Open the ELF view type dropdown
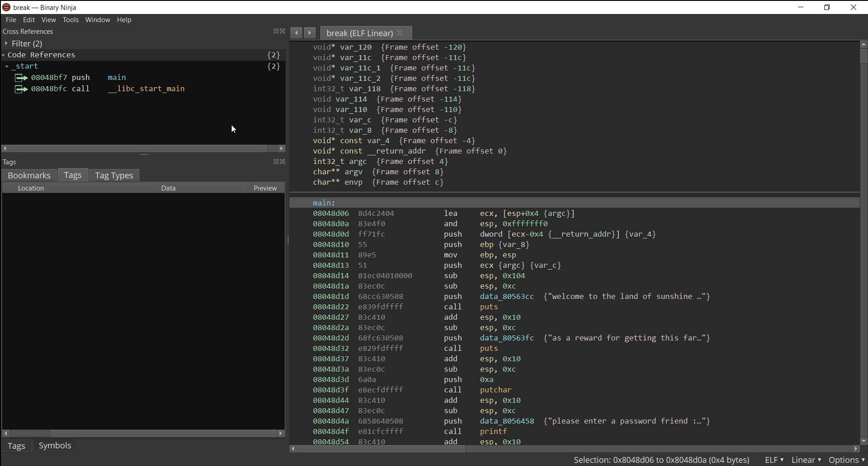 775,460
